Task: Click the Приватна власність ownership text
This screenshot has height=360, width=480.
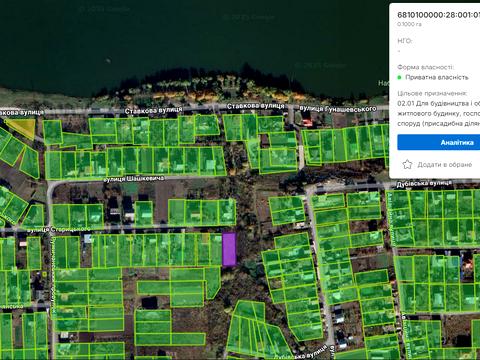Action: [437, 77]
